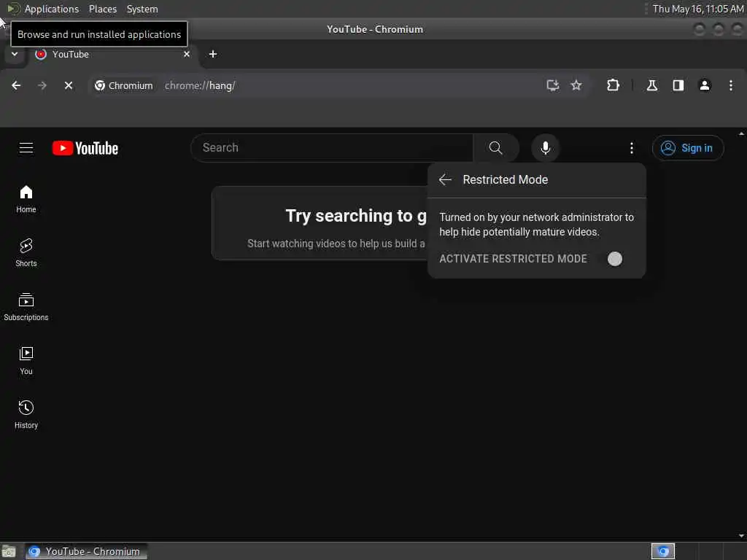The width and height of the screenshot is (747, 560).
Task: Click browser back arrow
Action: [x=16, y=85]
